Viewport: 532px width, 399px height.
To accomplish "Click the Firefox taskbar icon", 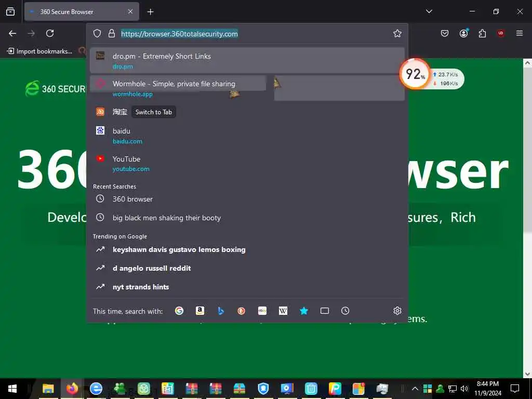I will pos(72,389).
